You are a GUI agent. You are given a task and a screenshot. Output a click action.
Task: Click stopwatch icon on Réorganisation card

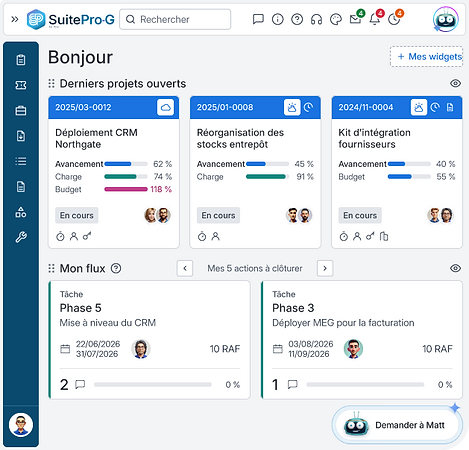coord(202,237)
